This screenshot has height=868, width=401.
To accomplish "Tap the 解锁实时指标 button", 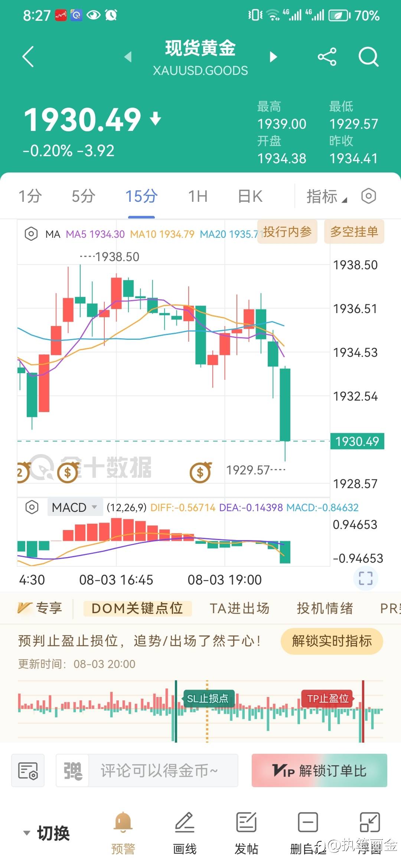I will click(332, 641).
